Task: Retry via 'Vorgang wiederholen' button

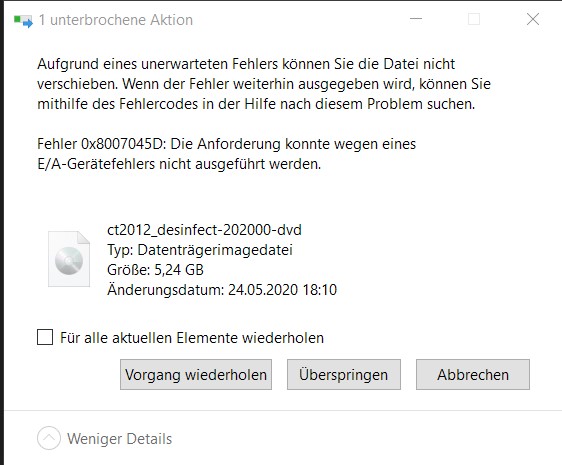Action: coord(196,375)
